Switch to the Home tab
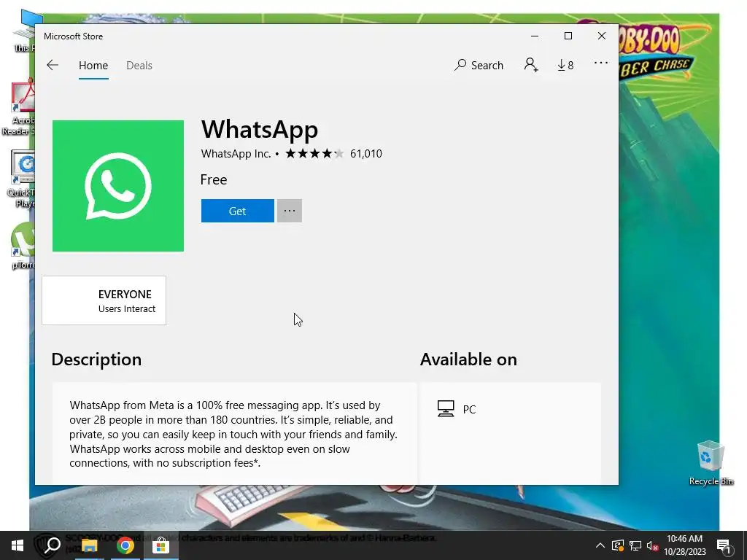This screenshot has height=560, width=747. pyautogui.click(x=93, y=65)
